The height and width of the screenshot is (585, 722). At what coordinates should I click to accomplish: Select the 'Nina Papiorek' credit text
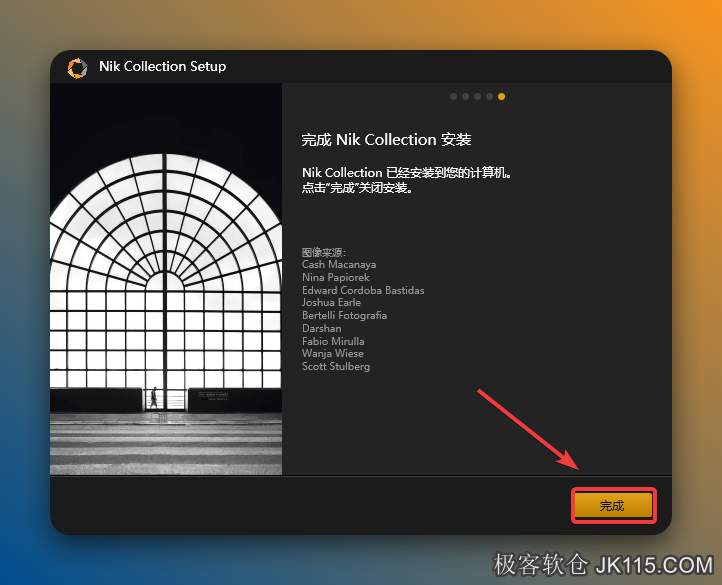point(336,277)
